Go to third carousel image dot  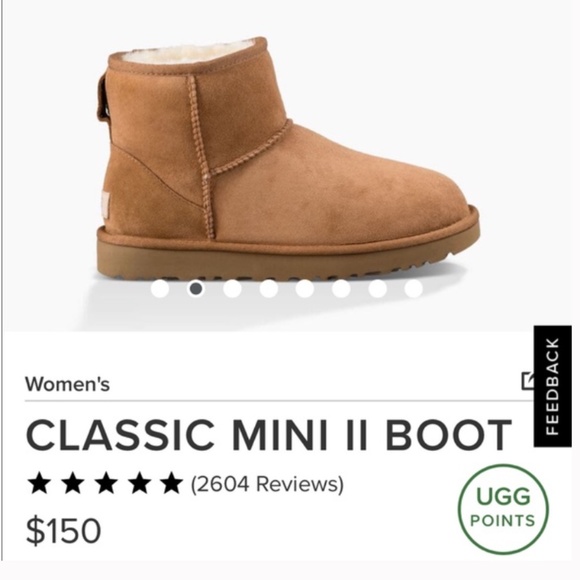232,289
